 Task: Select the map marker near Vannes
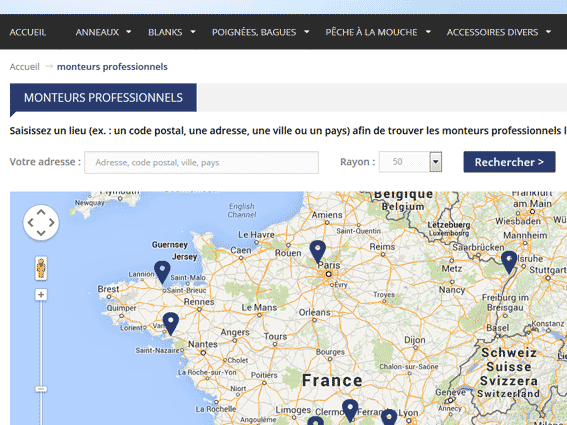(171, 324)
